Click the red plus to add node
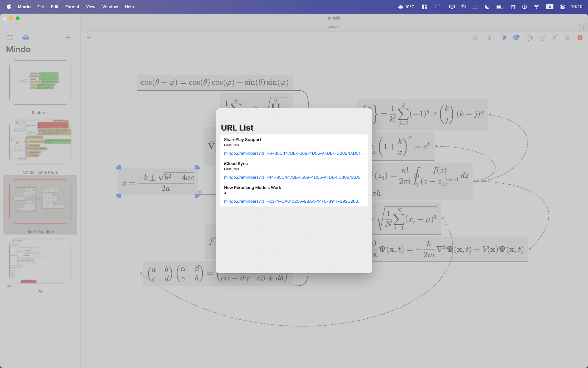 89,37
